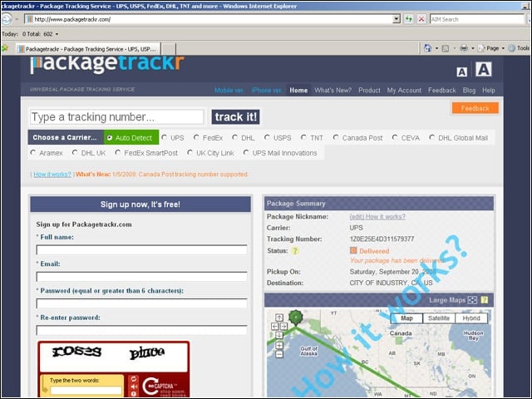Switch map to Satellite view tab
This screenshot has height=399, width=532.
tap(439, 318)
